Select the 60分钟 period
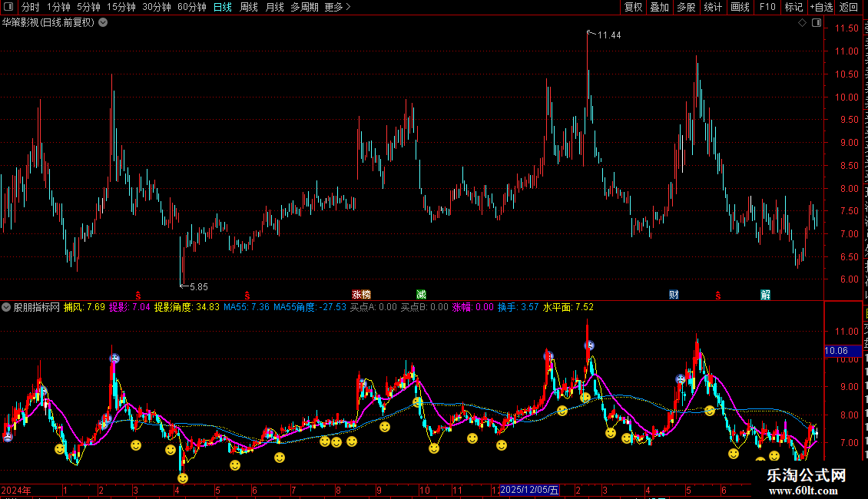868x499 pixels. [x=192, y=7]
